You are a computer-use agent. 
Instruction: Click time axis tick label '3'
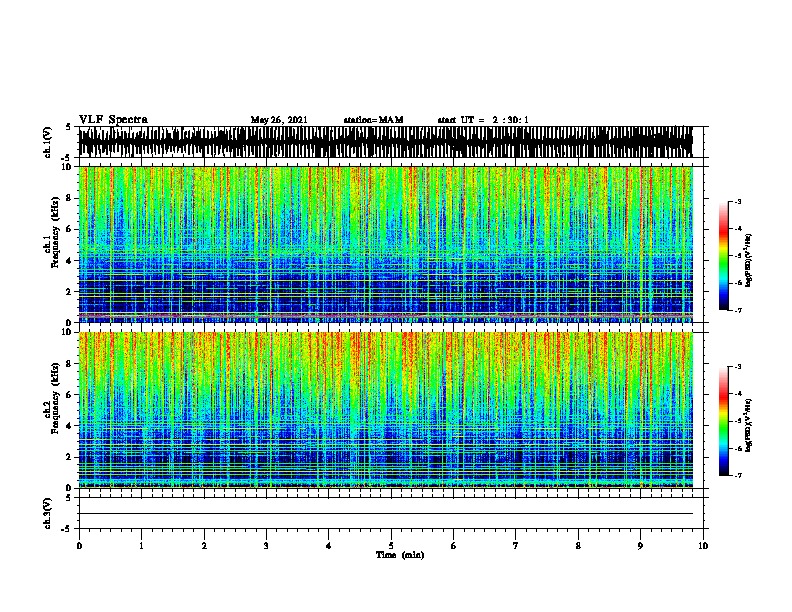[266, 546]
